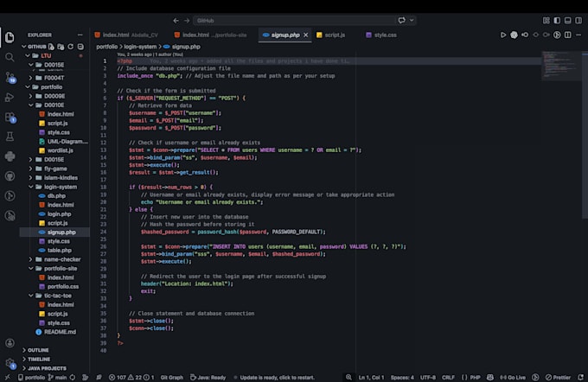The height and width of the screenshot is (382, 588).
Task: Collapse the portfolio folder
Action: (x=54, y=87)
